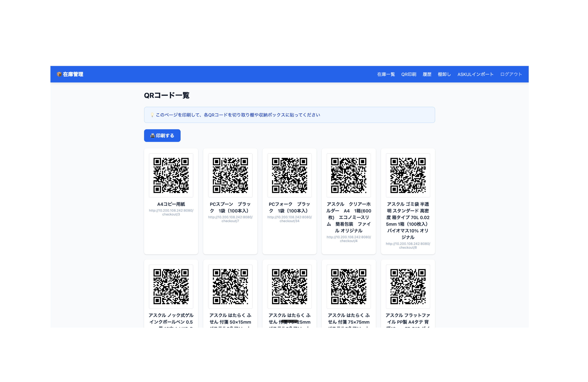The width and height of the screenshot is (588, 382).
Task: Click the QR code for A4コピー用紙
Action: click(171, 175)
